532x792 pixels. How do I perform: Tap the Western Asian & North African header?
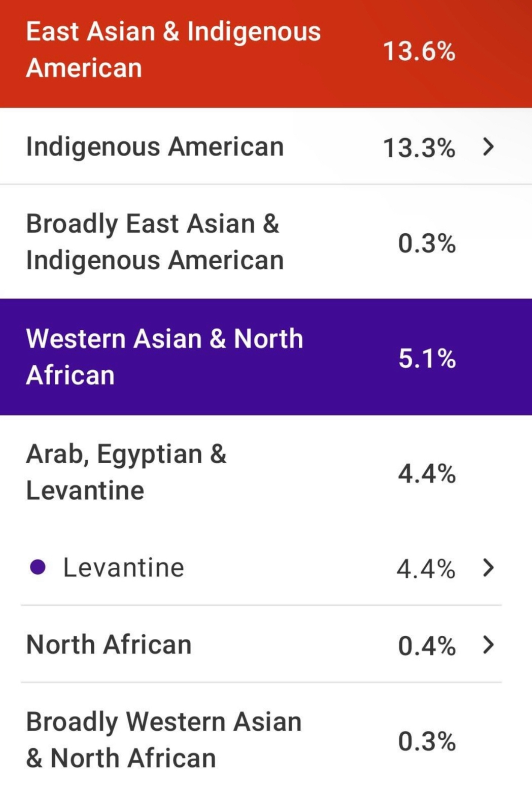click(x=266, y=357)
